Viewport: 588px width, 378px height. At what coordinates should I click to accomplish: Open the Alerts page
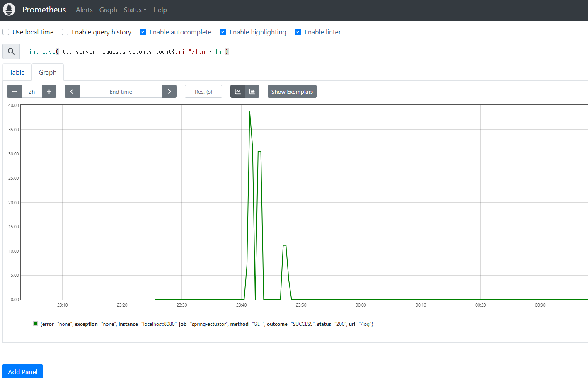84,10
